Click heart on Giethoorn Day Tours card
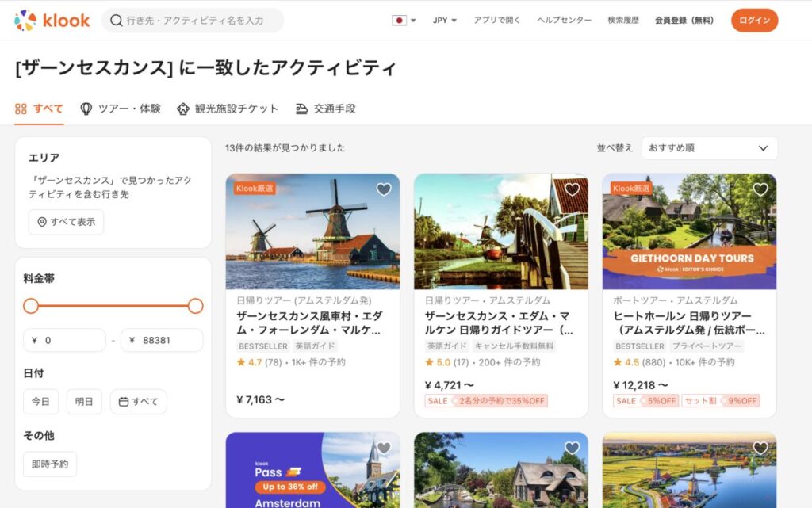 (760, 189)
